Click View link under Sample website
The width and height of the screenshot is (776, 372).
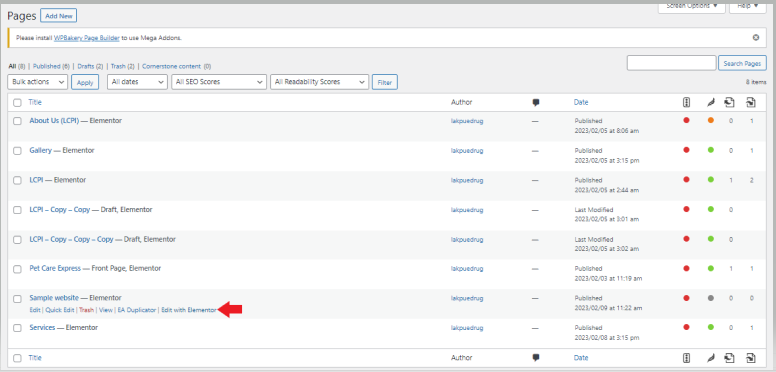click(105, 310)
